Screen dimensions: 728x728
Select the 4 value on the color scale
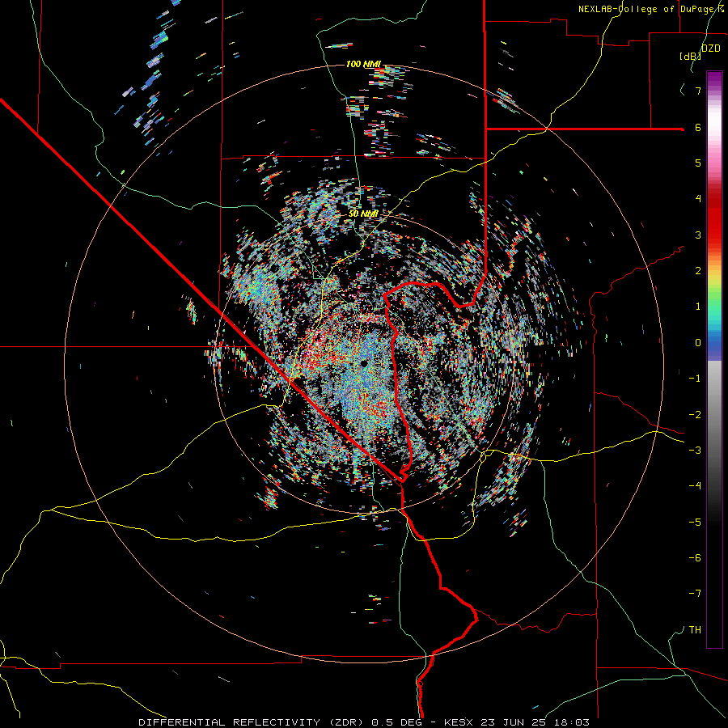pyautogui.click(x=698, y=199)
